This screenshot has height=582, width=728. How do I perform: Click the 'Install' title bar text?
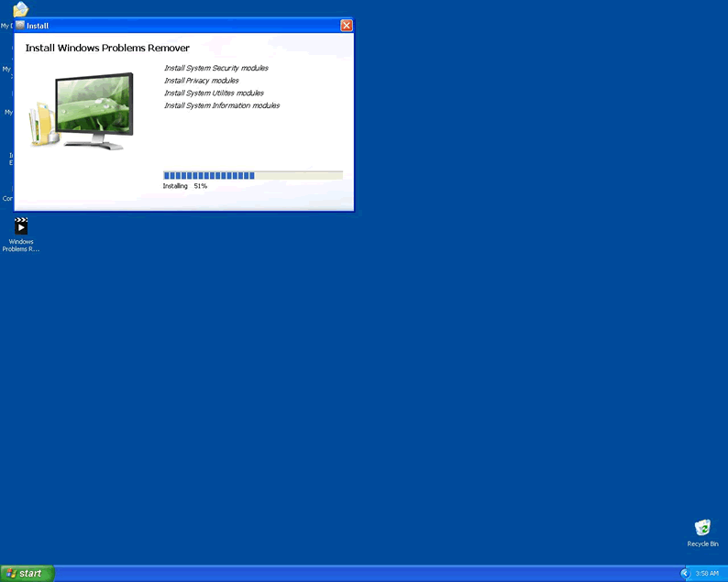(x=38, y=26)
